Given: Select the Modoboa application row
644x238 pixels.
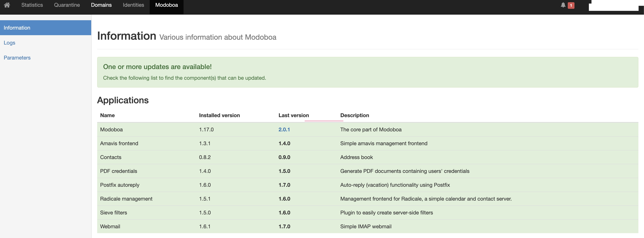Looking at the screenshot, I should (x=112, y=129).
